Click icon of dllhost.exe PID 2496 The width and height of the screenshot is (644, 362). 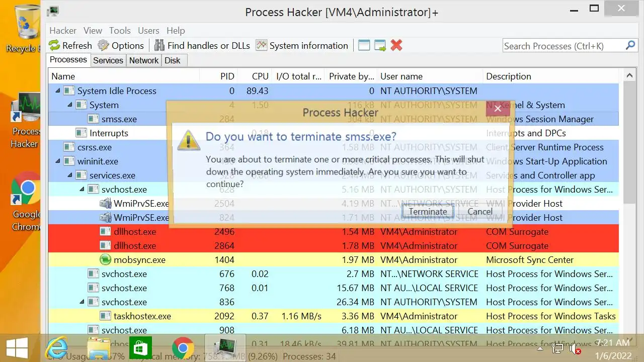[x=105, y=232]
